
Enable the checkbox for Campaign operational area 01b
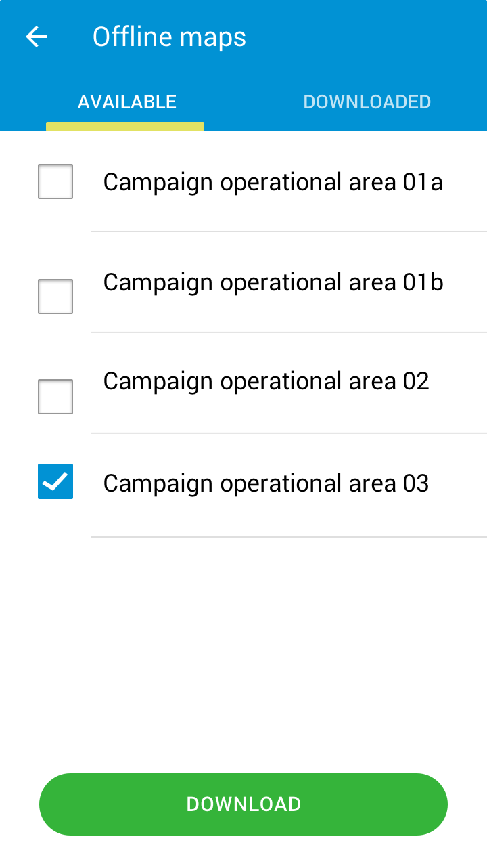click(x=55, y=296)
